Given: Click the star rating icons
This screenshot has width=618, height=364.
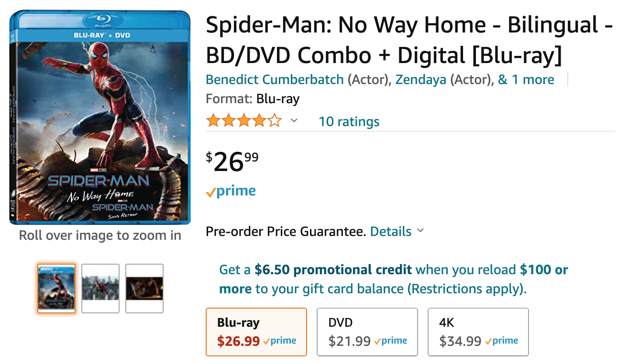Looking at the screenshot, I should (x=243, y=121).
